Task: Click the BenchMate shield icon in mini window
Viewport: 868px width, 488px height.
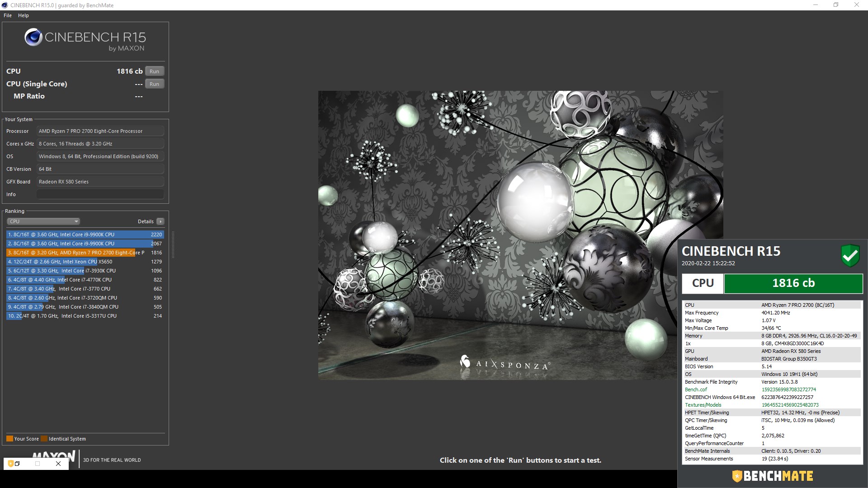Action: (10, 464)
